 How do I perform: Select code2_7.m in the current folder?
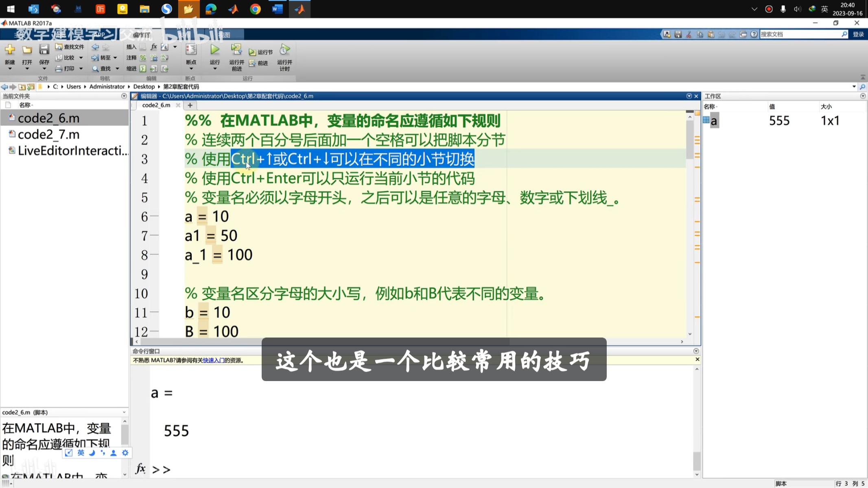[48, 134]
